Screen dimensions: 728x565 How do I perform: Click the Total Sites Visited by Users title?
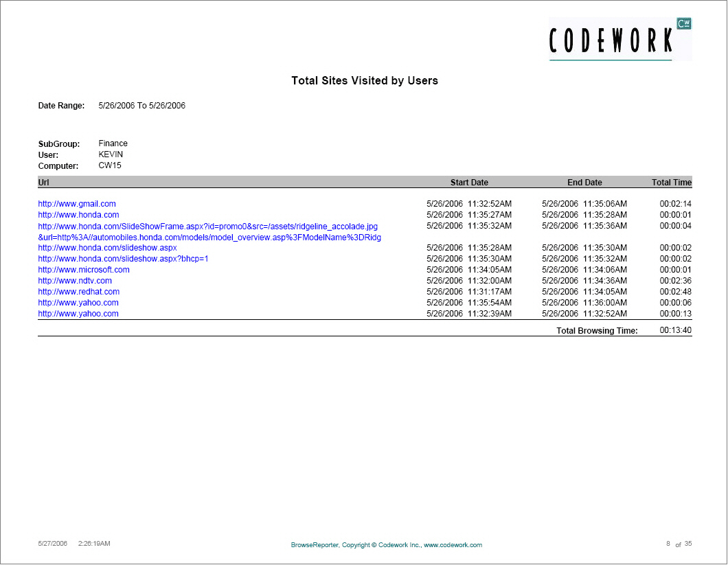[365, 81]
